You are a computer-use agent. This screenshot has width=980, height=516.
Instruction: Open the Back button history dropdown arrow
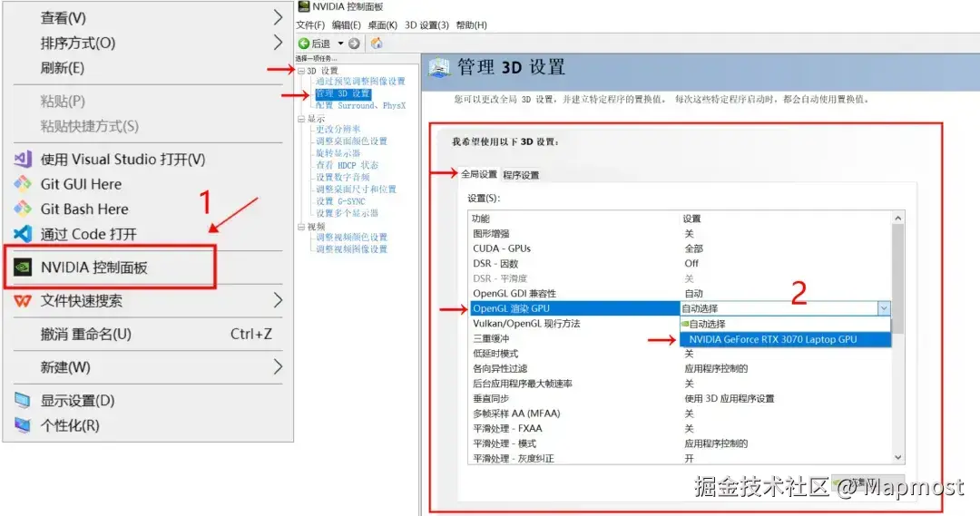(340, 44)
